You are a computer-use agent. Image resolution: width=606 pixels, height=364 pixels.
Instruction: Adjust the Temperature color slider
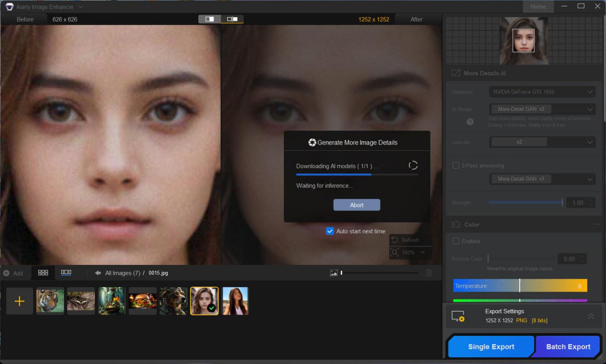(520, 286)
